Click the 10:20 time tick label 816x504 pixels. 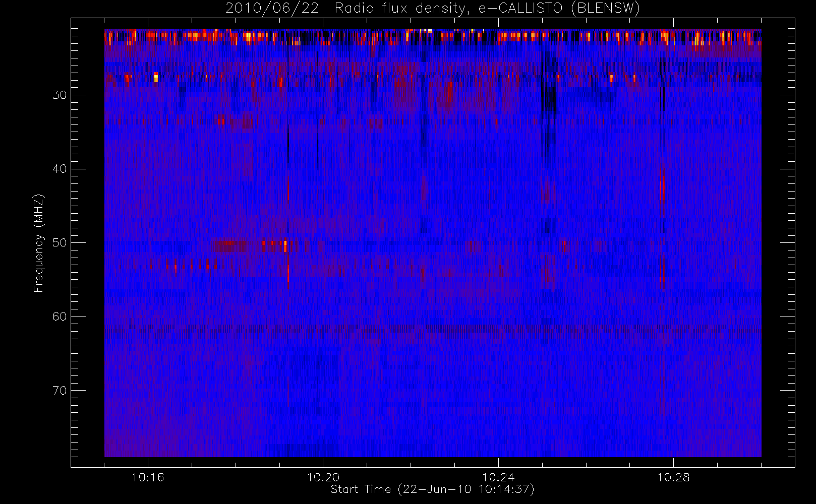(323, 477)
